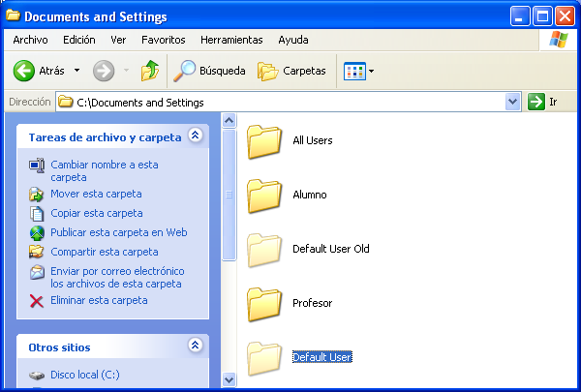This screenshot has height=392, width=581.
Task: Select the Profesor folder icon
Action: click(x=263, y=303)
